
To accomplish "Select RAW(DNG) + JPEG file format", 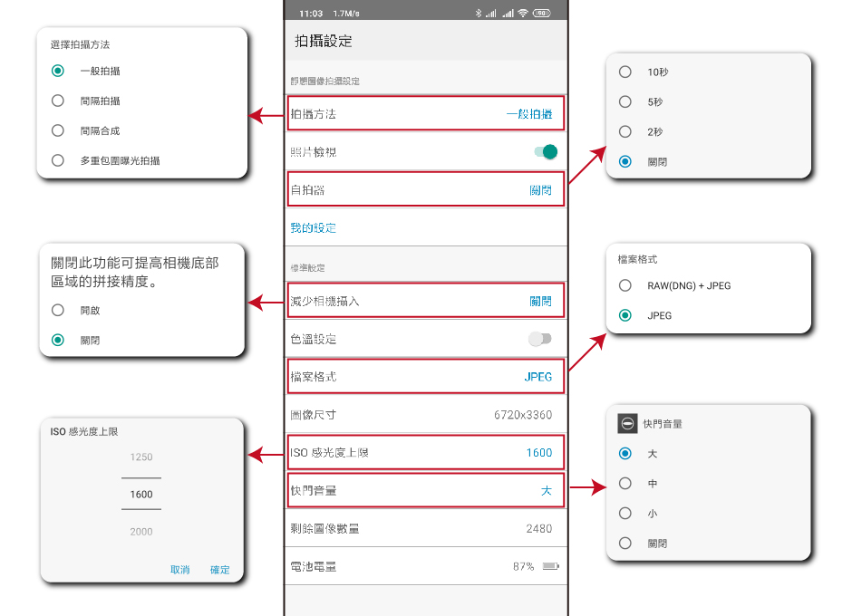I will 624,285.
